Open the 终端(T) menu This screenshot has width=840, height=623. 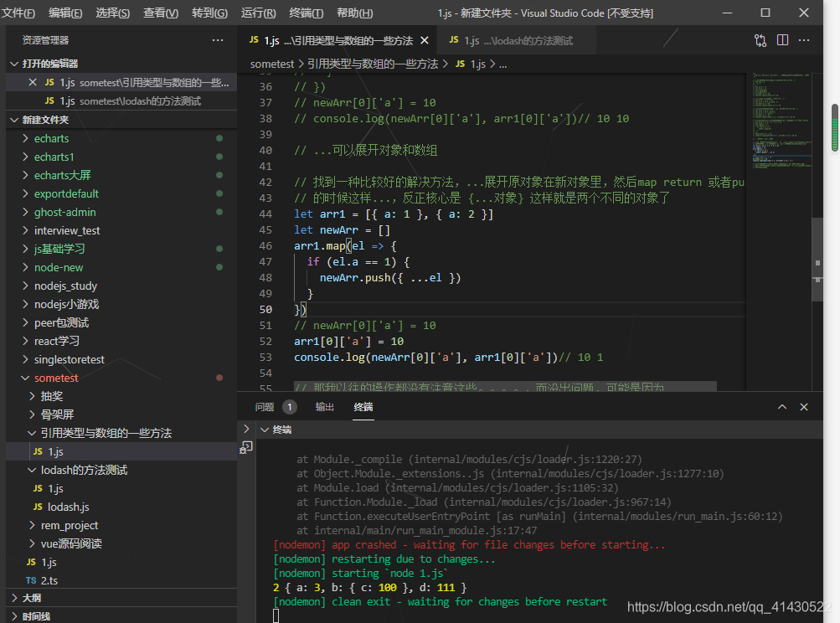306,13
